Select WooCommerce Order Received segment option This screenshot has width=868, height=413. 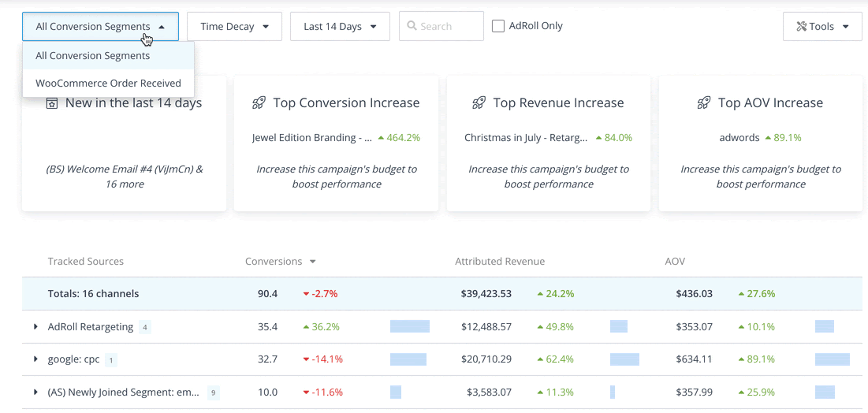tap(108, 84)
